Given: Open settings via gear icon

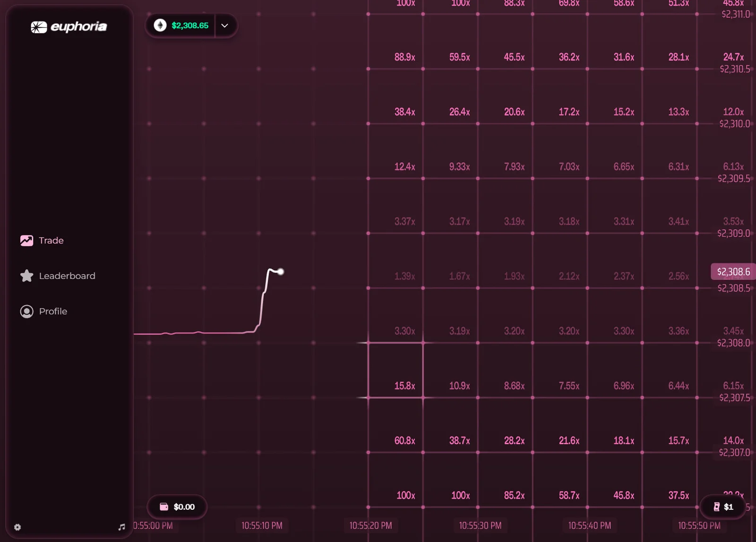Looking at the screenshot, I should [x=17, y=527].
